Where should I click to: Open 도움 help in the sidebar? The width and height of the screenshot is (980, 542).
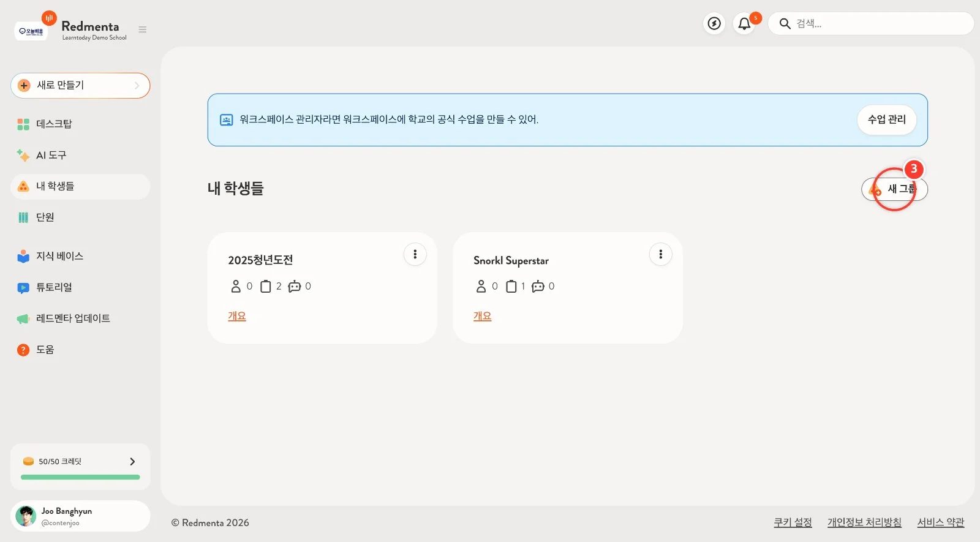[x=80, y=350]
